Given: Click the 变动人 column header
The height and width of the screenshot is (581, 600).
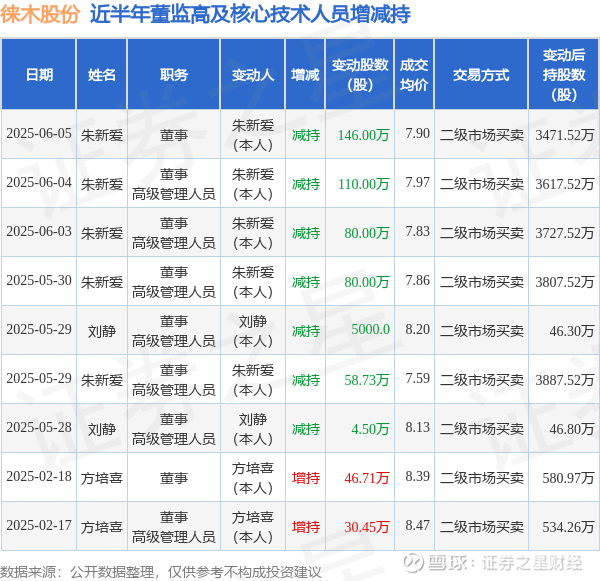Looking at the screenshot, I should (x=253, y=74).
